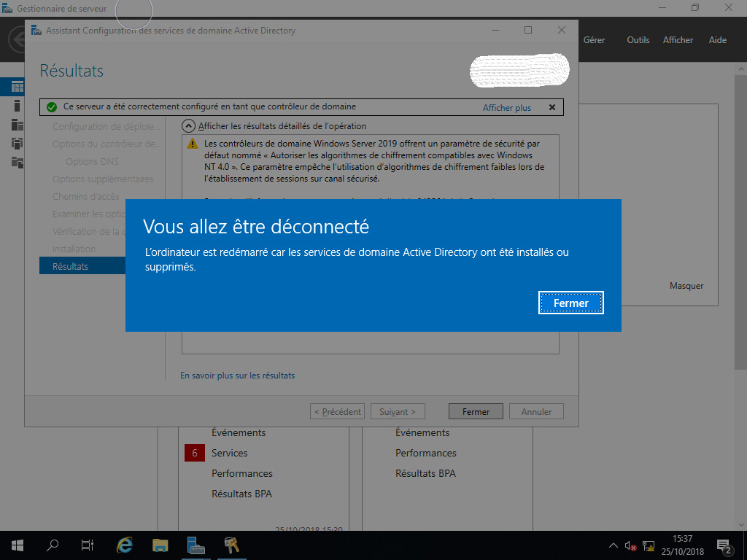This screenshot has height=560, width=747.
Task: Click the muted volume tray icon
Action: point(631,545)
